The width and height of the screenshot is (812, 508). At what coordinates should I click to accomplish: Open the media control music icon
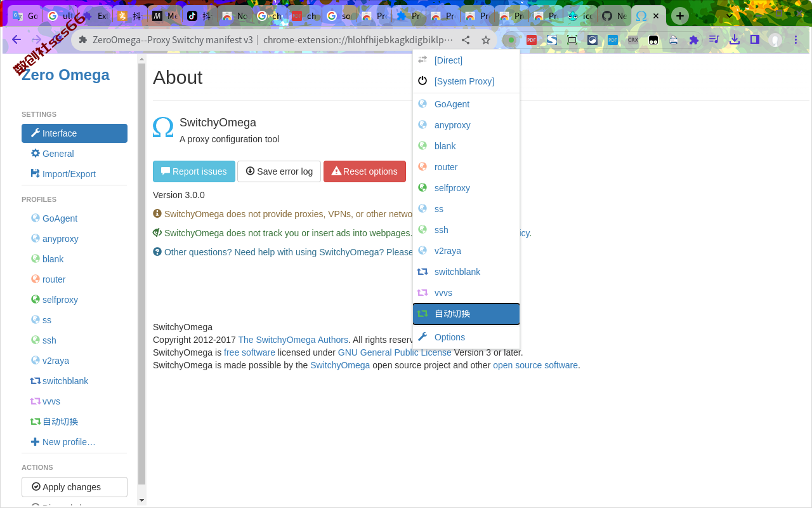point(714,39)
